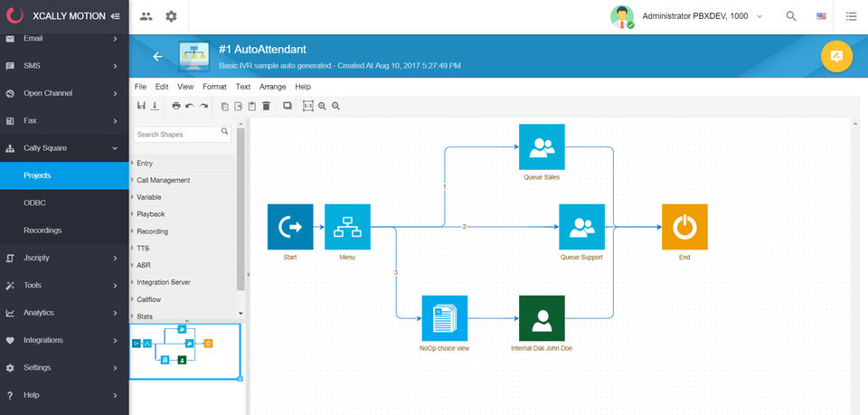The image size is (868, 415).
Task: Collapse the XCALLY MOTION sidebar toggle
Action: point(115,16)
